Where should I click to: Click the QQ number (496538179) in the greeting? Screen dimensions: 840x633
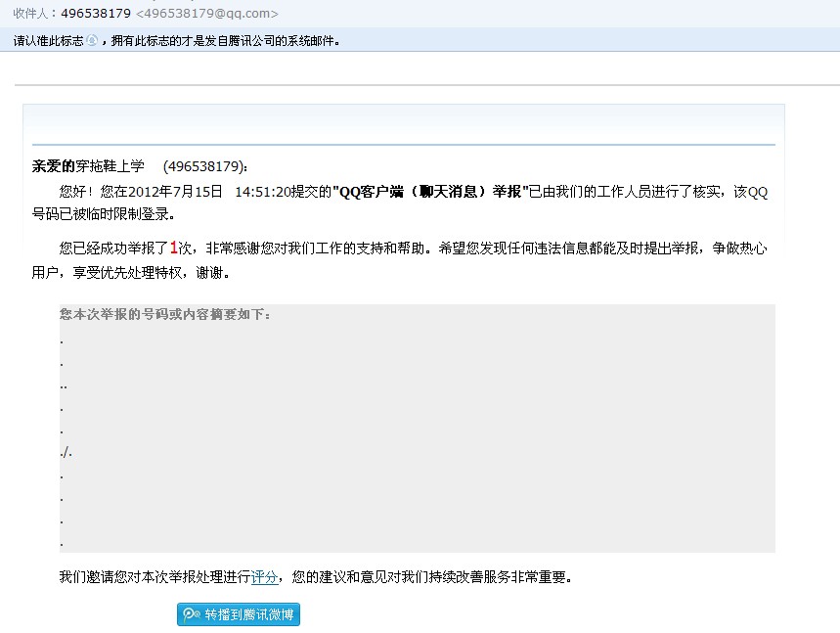[203, 166]
